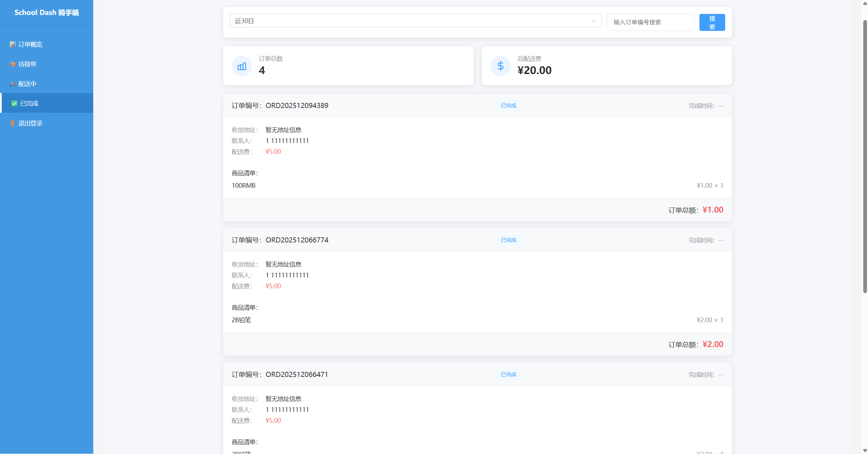Click the dropdown chevron arrow in date selector
868x454 pixels.
point(594,21)
